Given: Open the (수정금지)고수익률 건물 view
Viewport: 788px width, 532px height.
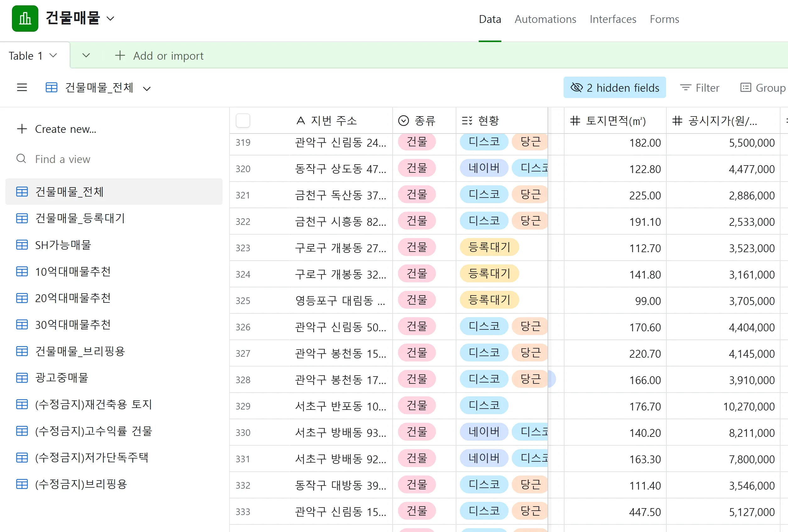Looking at the screenshot, I should pos(114,431).
